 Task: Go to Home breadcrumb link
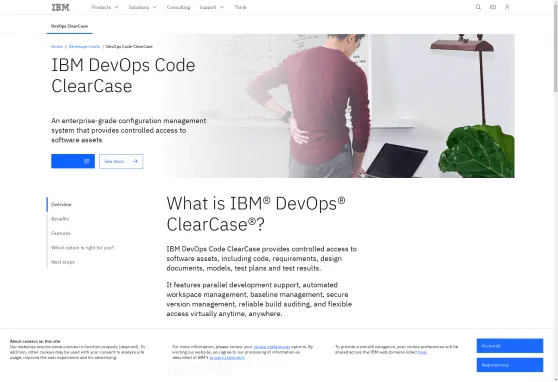[x=57, y=47]
